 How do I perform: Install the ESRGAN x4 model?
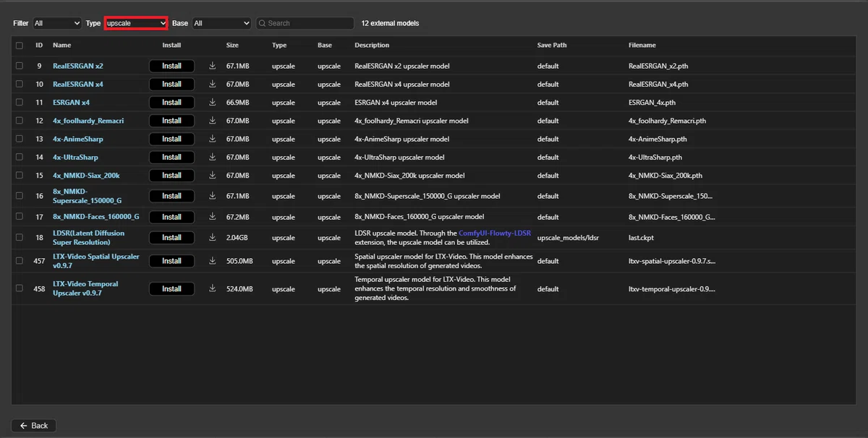click(x=171, y=103)
